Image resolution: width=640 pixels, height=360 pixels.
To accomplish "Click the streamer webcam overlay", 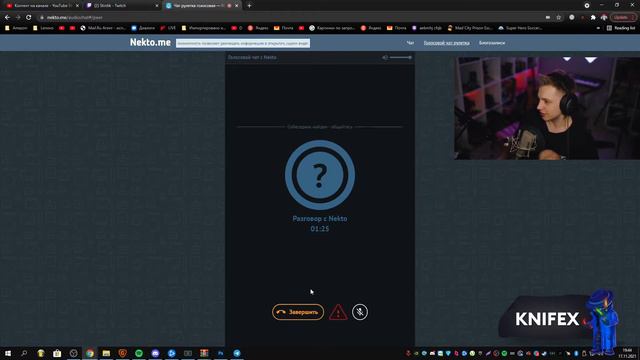I will click(547, 108).
